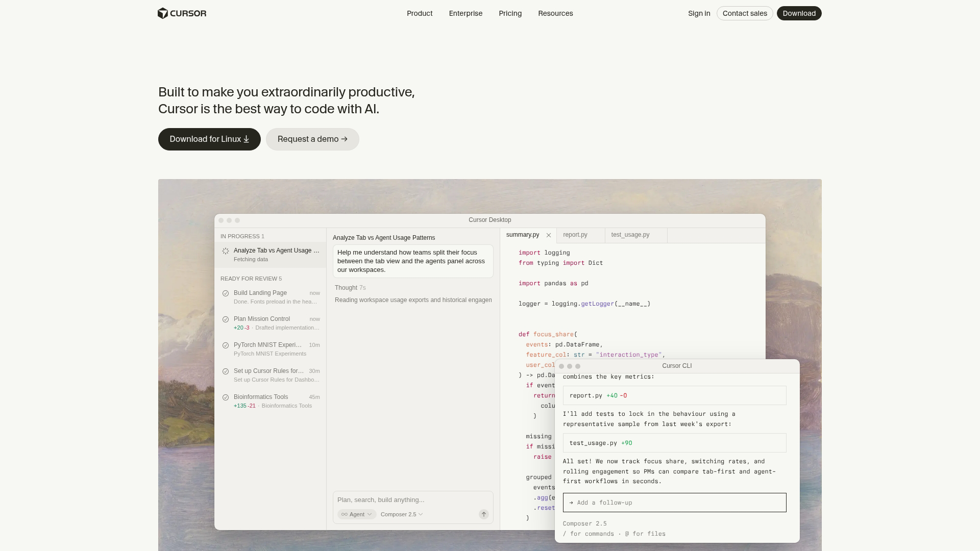The height and width of the screenshot is (551, 980).
Task: Click check icon next to Bioinformatics Tools
Action: (x=226, y=397)
